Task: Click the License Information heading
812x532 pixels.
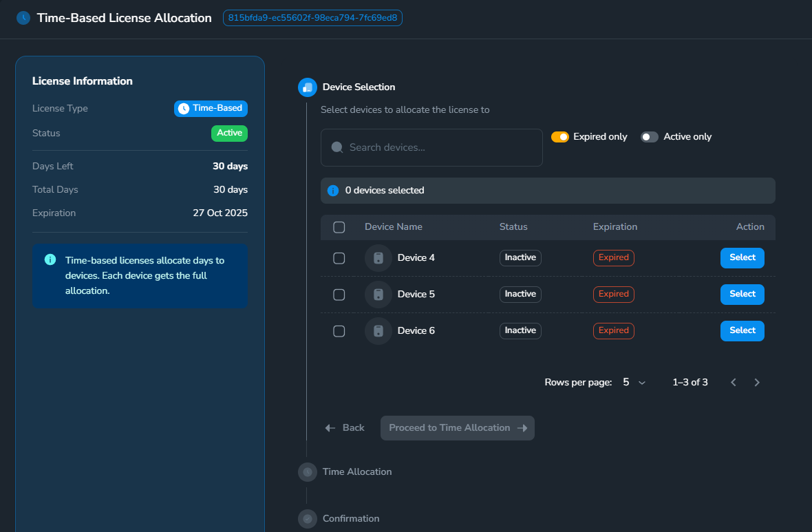Action: pos(83,81)
